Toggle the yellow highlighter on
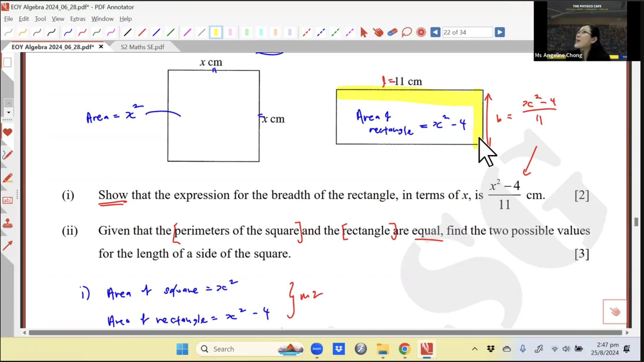Screen dimensions: 644x362 [216, 32]
